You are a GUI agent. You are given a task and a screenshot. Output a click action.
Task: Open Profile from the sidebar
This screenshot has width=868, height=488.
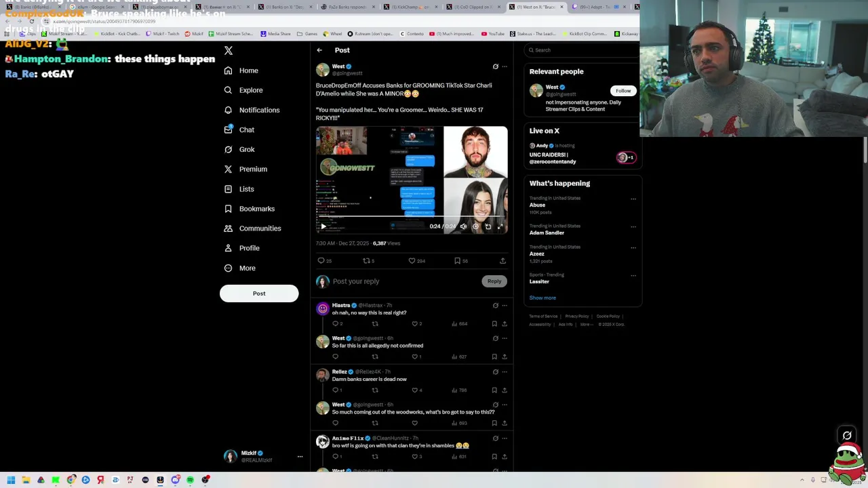coord(242,248)
